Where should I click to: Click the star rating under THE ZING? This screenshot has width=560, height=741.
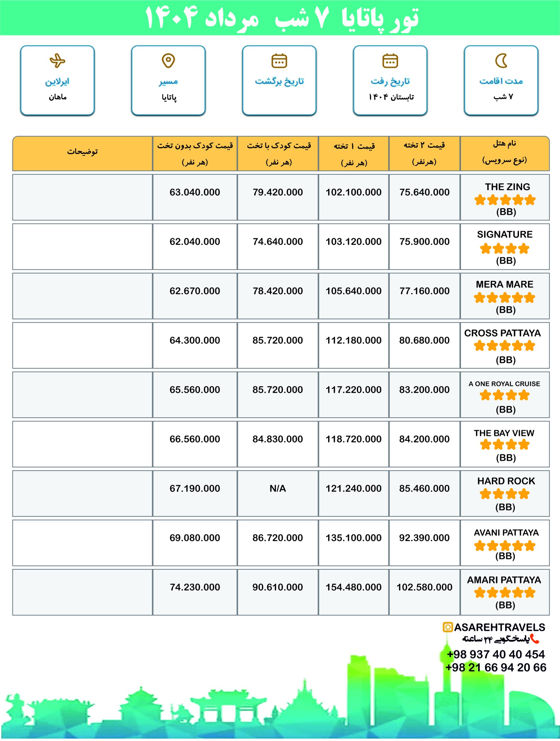(505, 200)
